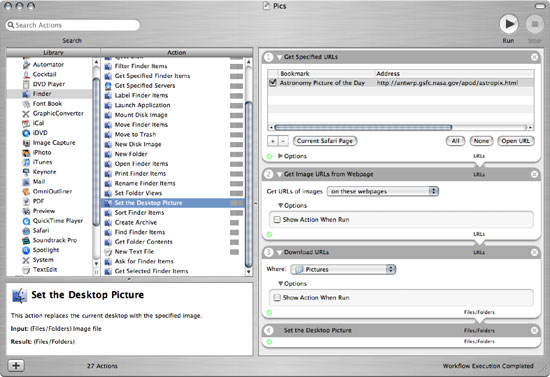This screenshot has height=377, width=550.
Task: Click the None button
Action: 481,141
